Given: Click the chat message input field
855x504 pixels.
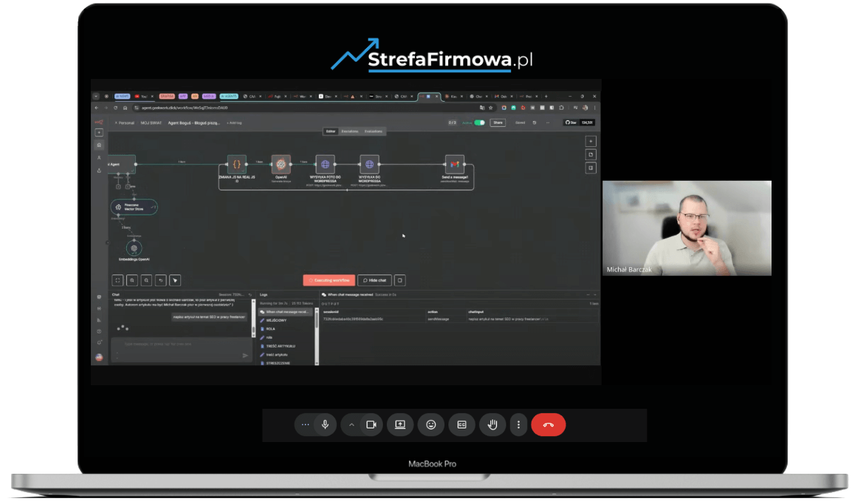Looking at the screenshot, I should [177, 345].
